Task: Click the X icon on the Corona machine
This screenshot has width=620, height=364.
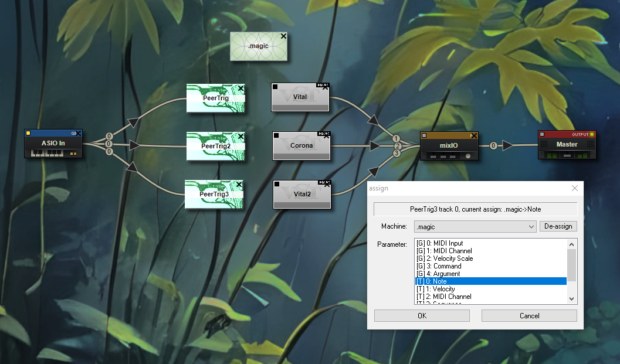Action: (x=327, y=137)
